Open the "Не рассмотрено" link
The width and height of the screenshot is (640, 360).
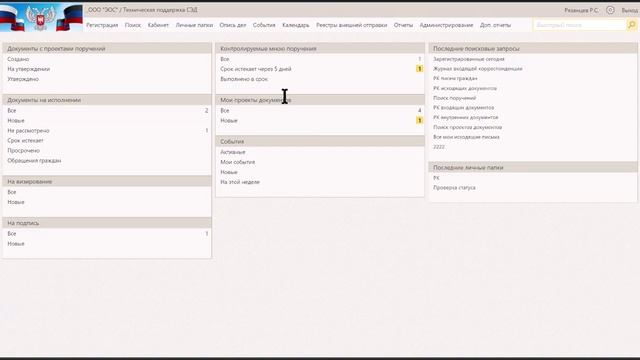click(28, 131)
